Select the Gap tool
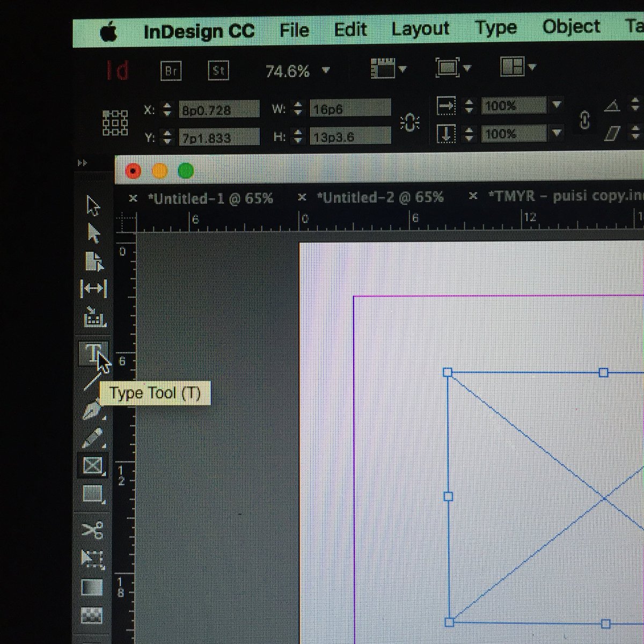 pos(94,289)
